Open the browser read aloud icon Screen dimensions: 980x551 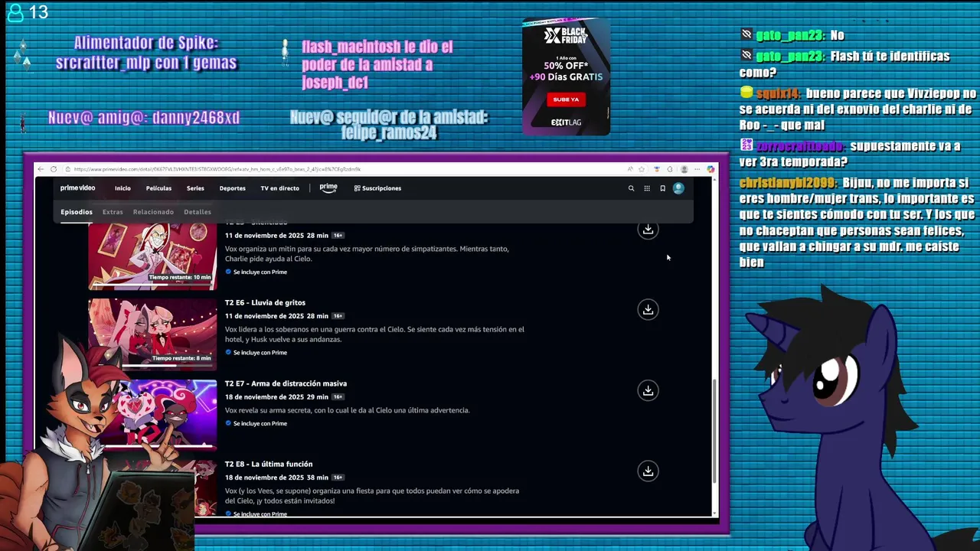(630, 169)
